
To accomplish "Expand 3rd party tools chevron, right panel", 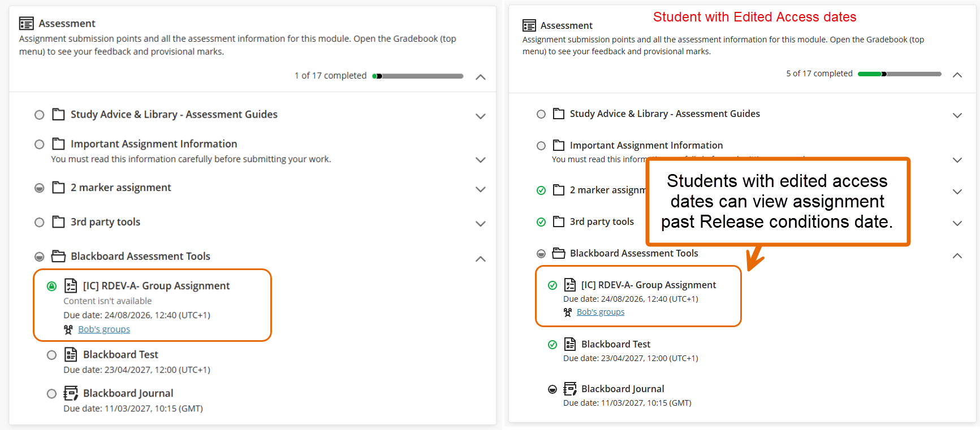I will (957, 223).
